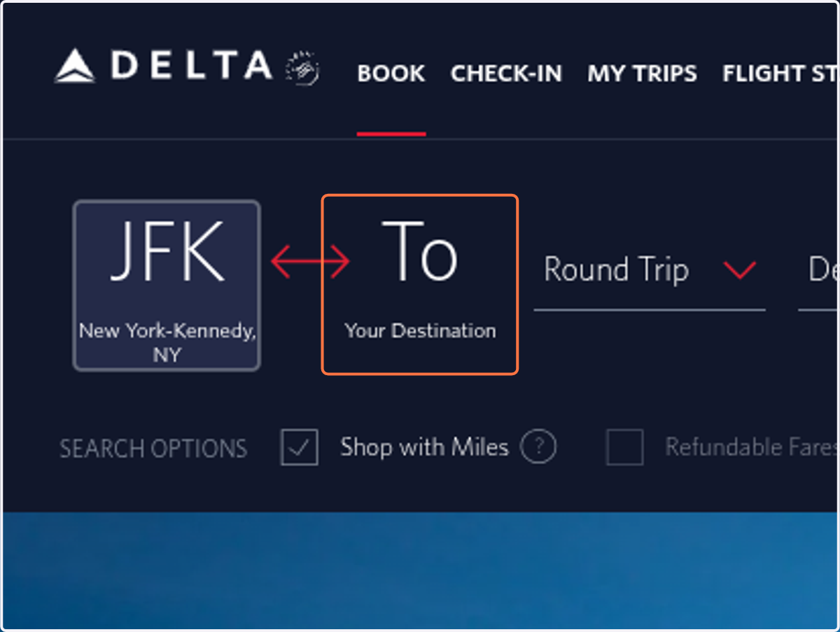Click the red chevron beside Round Trip
840x632 pixels.
click(x=740, y=269)
